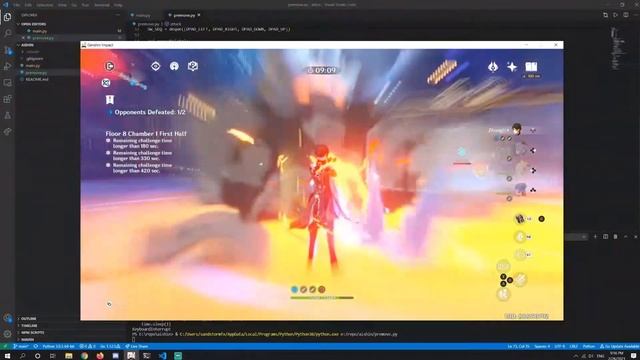The image size is (640, 360).
Task: Open the Search view in VS Code activity bar
Action: point(7,33)
